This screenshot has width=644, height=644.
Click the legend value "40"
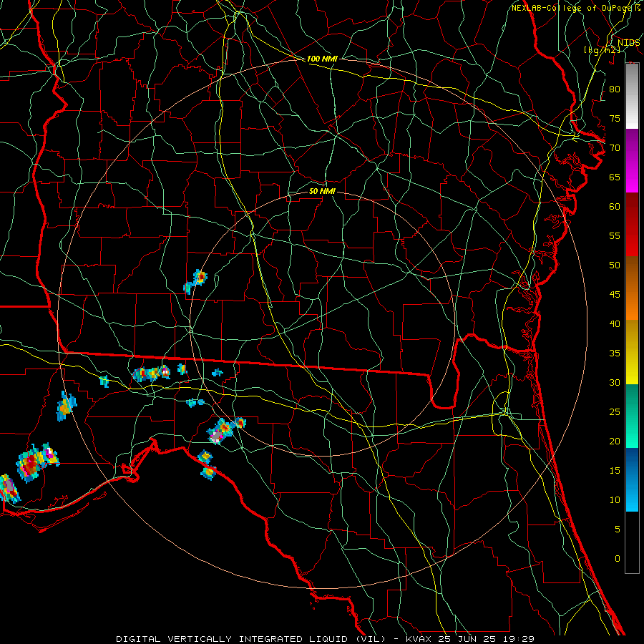click(x=615, y=324)
